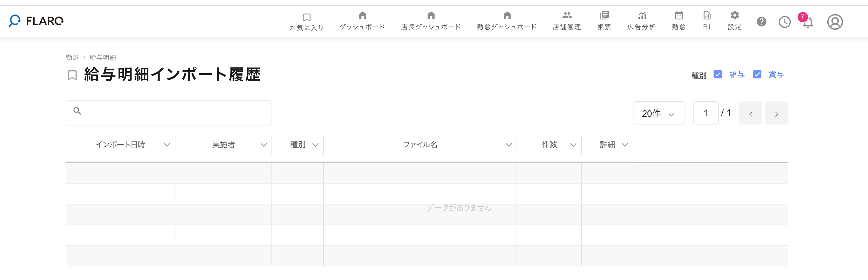
Task: Click into the search input field
Action: point(169,113)
